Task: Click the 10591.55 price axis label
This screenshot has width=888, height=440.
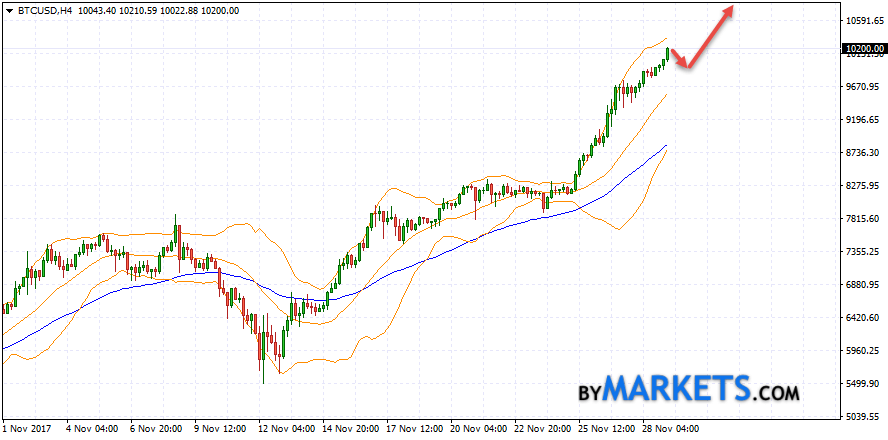Action: (x=861, y=21)
